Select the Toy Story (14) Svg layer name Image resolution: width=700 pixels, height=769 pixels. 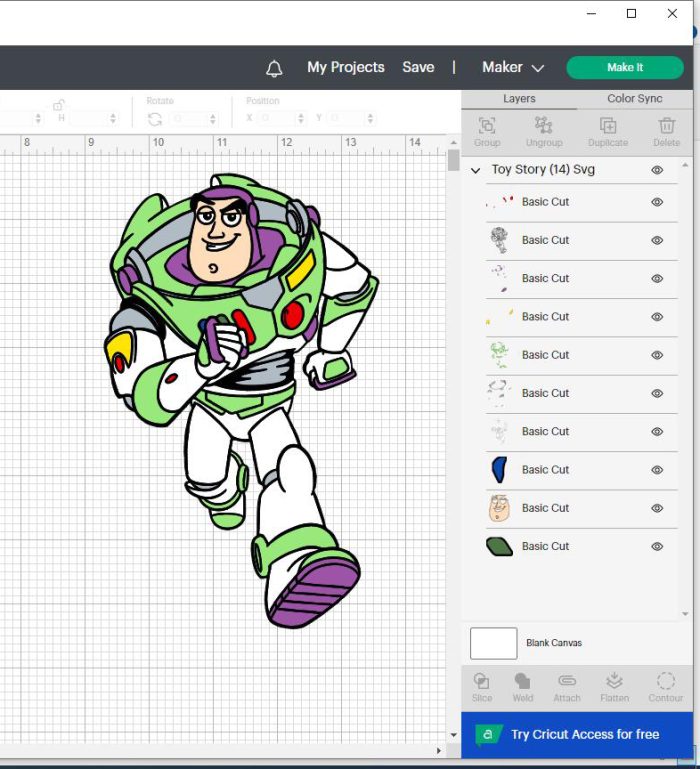click(x=543, y=170)
